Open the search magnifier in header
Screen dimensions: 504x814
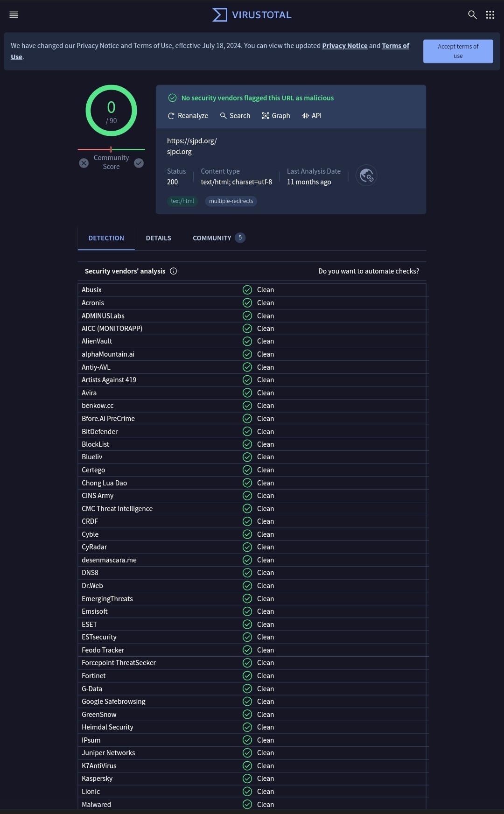(x=472, y=15)
